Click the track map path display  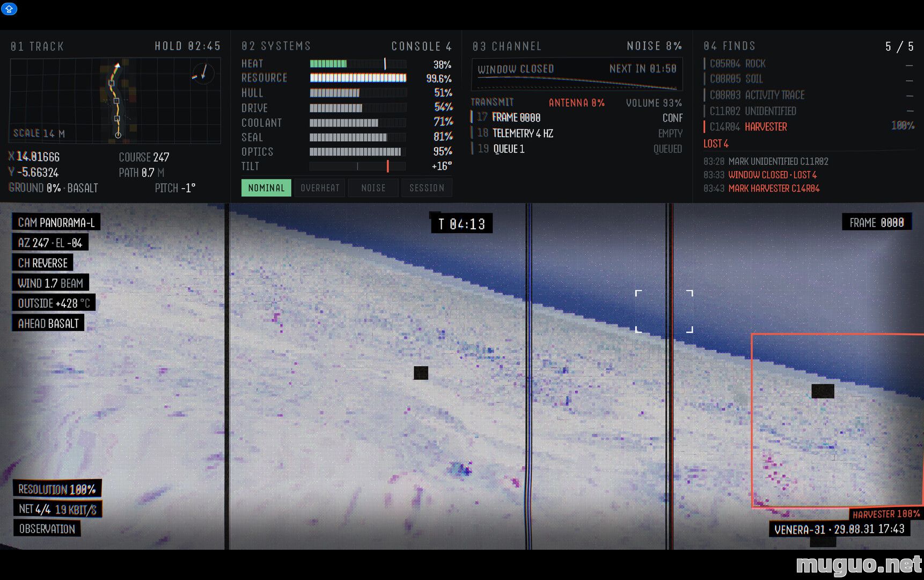tap(115, 100)
